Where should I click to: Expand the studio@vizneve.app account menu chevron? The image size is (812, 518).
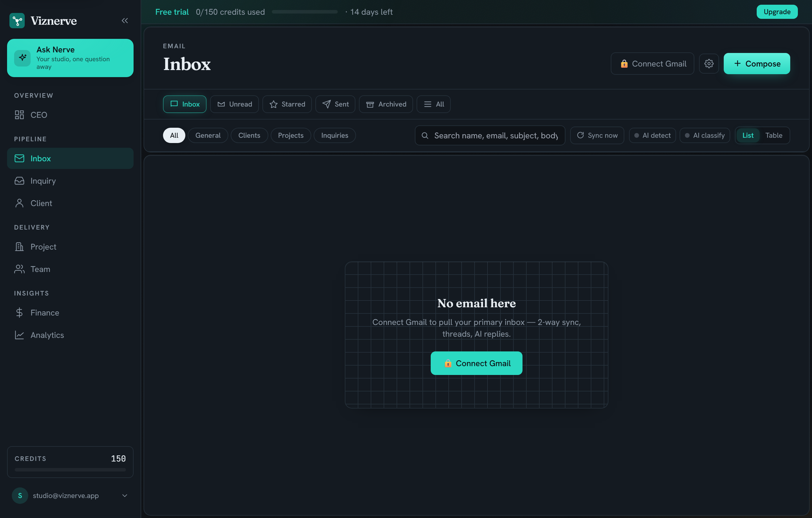coord(125,496)
